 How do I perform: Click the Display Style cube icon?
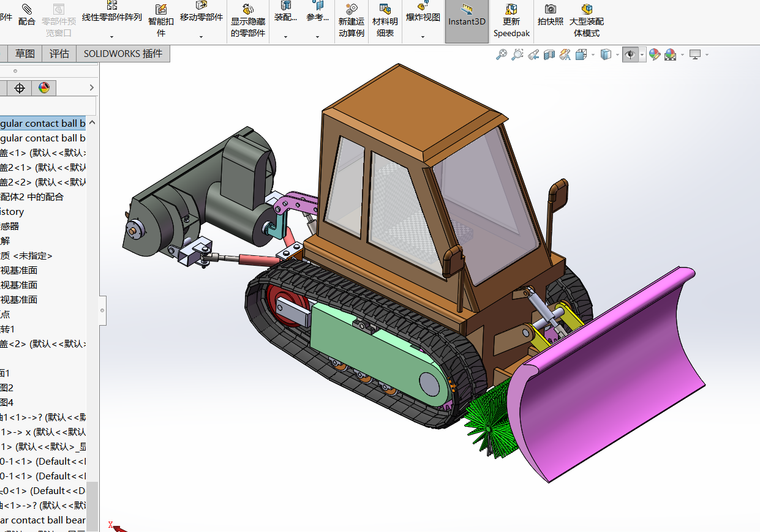(606, 54)
